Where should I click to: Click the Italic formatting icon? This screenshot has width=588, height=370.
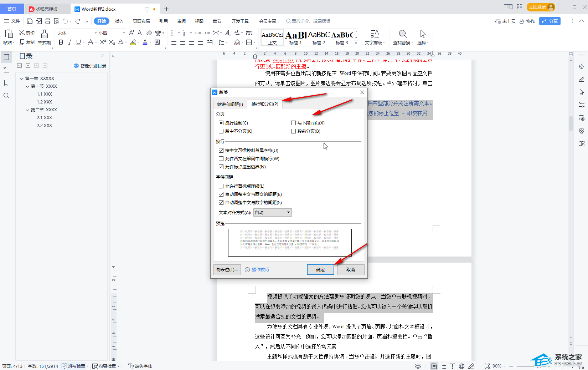click(x=69, y=42)
